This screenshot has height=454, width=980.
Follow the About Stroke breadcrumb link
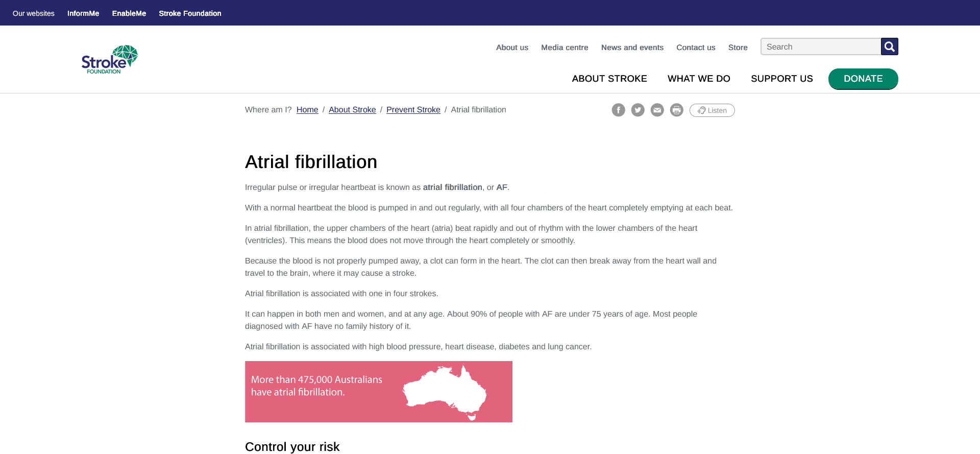(352, 110)
